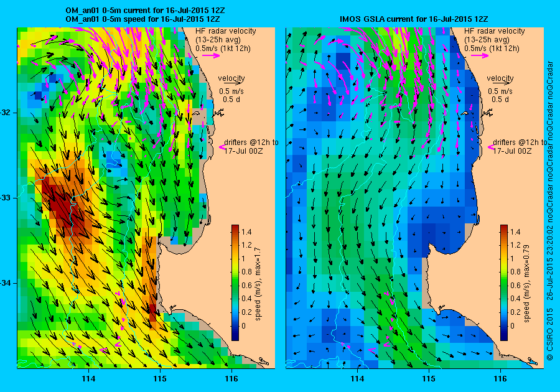Click the '115' longitude label under left map
This screenshot has width=560, height=392.
click(160, 379)
